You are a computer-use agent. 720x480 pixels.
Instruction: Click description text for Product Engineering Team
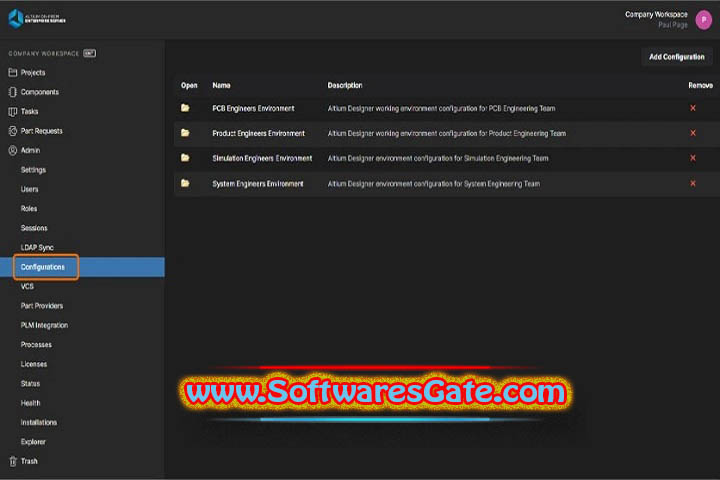click(447, 133)
